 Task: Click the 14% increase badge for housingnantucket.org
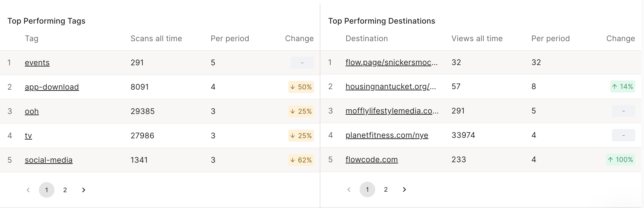pyautogui.click(x=623, y=86)
